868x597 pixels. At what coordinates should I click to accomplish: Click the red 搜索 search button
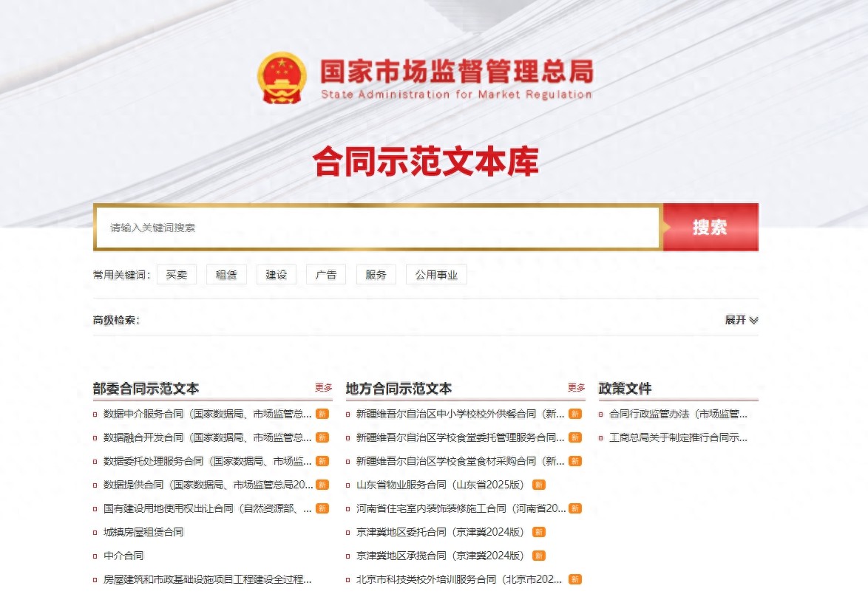(x=709, y=228)
